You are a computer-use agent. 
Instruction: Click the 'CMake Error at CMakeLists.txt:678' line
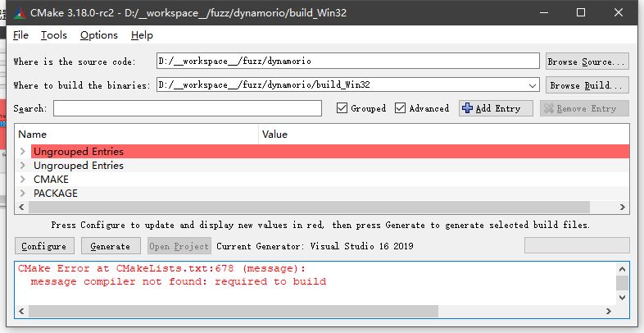pyautogui.click(x=162, y=268)
